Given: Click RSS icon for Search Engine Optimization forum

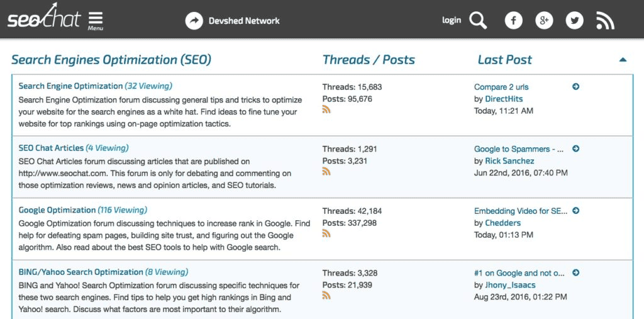Looking at the screenshot, I should coord(326,109).
